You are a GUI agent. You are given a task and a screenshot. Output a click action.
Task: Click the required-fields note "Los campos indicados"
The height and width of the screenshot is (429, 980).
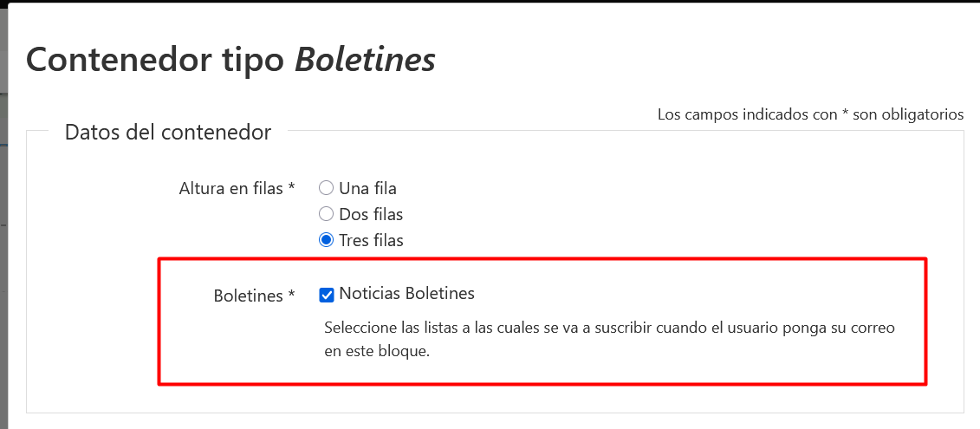click(x=747, y=114)
